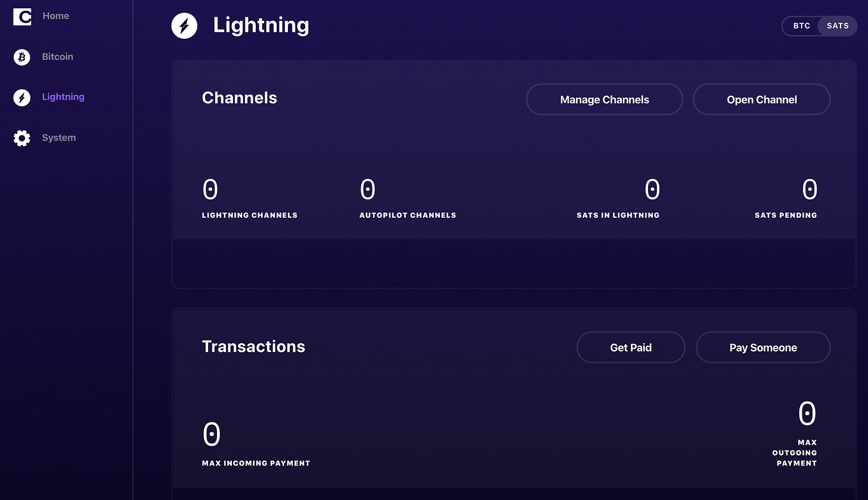The width and height of the screenshot is (868, 500).
Task: Click the Manage Channels button
Action: click(x=604, y=100)
